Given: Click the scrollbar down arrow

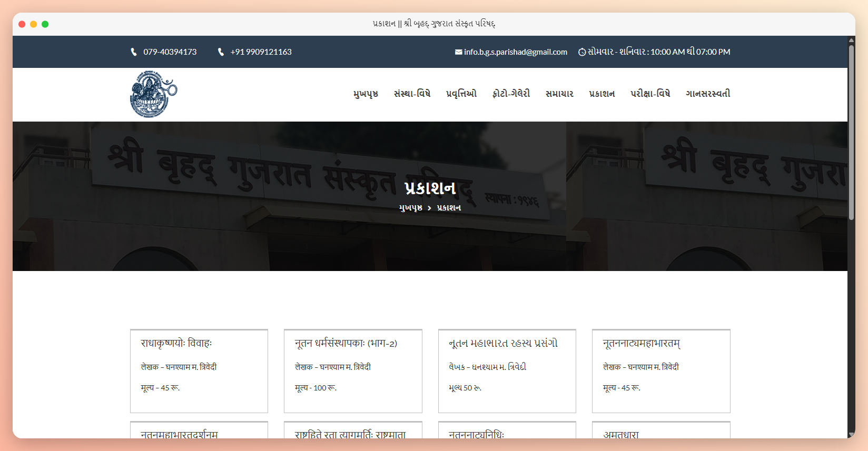Looking at the screenshot, I should coord(851,434).
